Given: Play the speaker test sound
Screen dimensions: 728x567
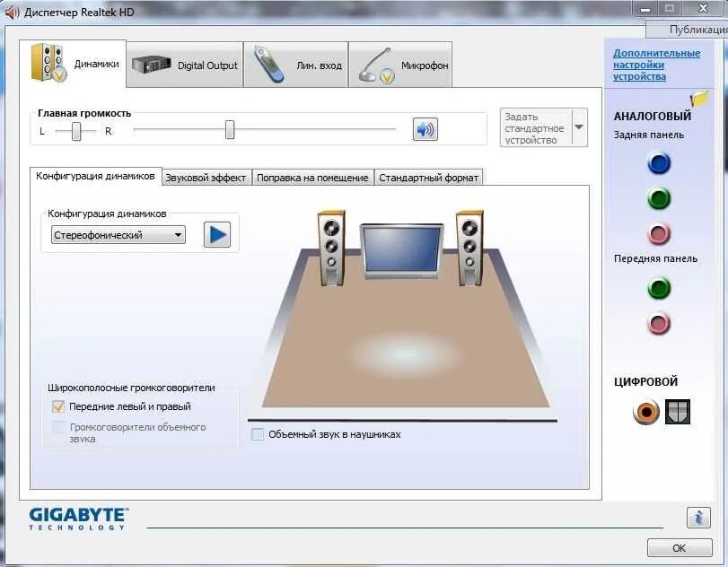Looking at the screenshot, I should coord(217,235).
